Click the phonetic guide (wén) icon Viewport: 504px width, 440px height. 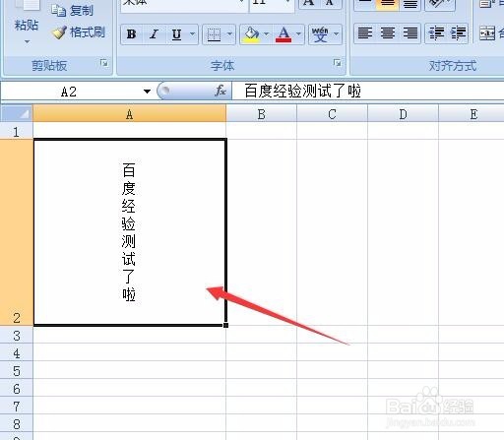(320, 34)
